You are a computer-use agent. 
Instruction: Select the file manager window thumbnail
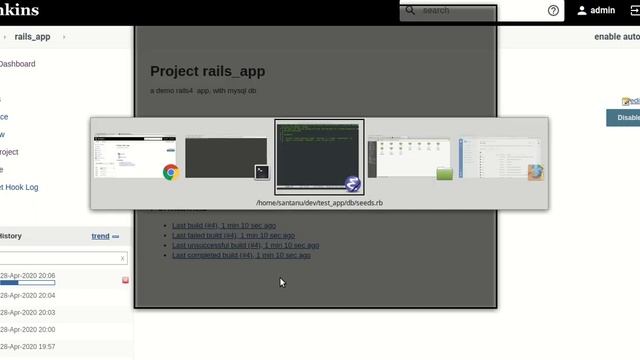pyautogui.click(x=409, y=158)
